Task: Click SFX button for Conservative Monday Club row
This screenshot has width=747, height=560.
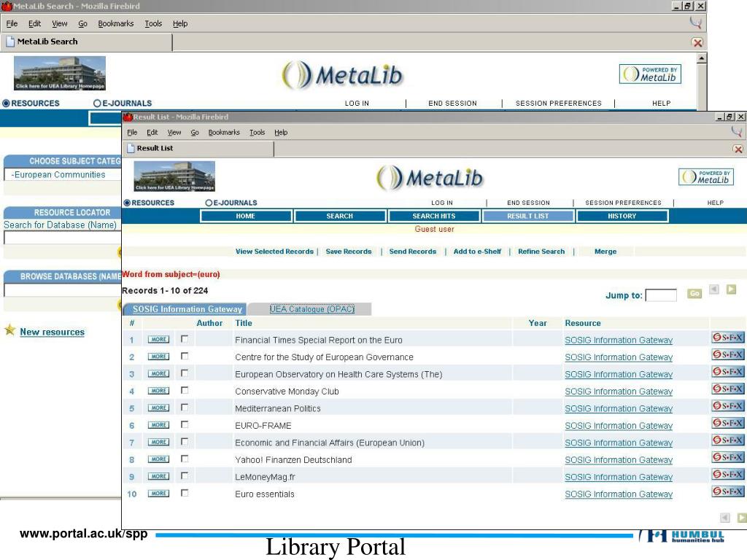Action: pyautogui.click(x=728, y=389)
